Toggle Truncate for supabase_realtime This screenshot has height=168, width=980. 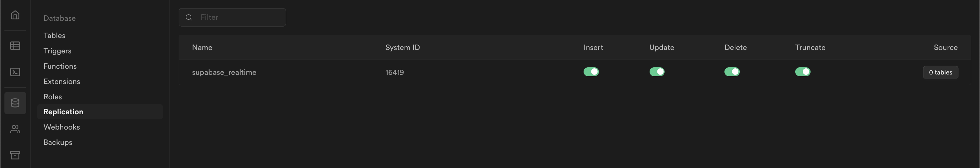[802, 72]
